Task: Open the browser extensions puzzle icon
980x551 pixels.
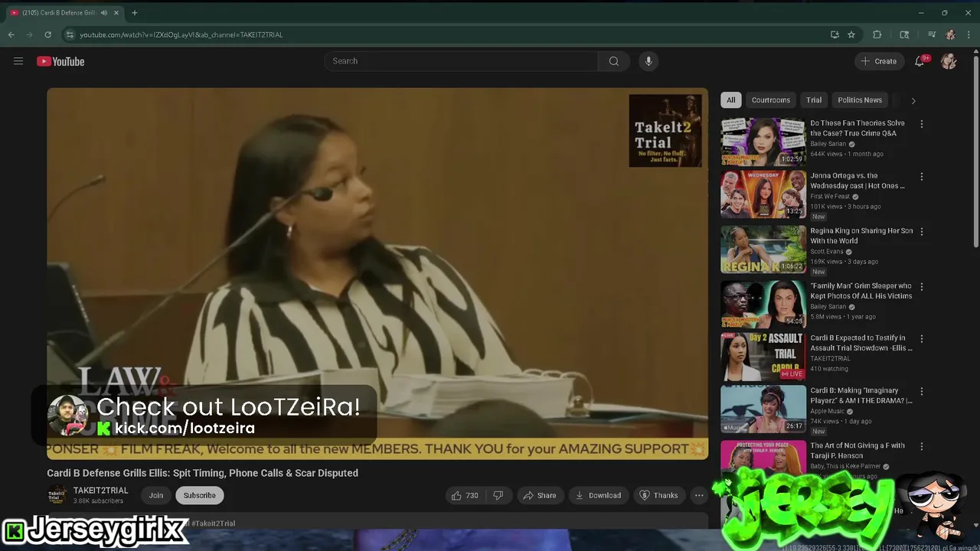Action: [x=877, y=34]
